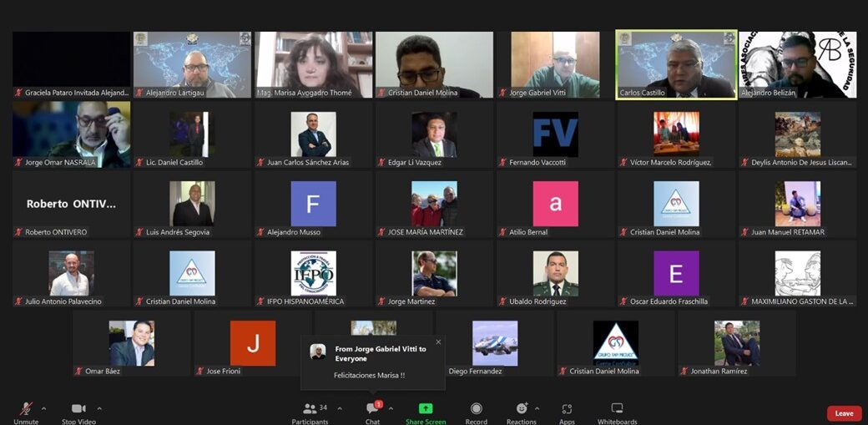This screenshot has width=868, height=425.
Task: Unmute the microphone in the toolbar
Action: 26,409
